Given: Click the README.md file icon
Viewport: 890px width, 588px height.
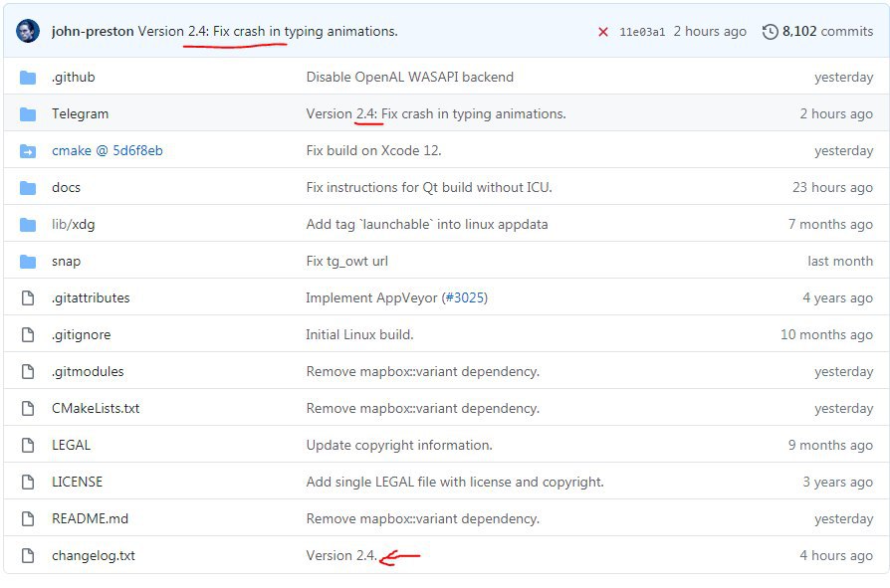Looking at the screenshot, I should pos(28,519).
